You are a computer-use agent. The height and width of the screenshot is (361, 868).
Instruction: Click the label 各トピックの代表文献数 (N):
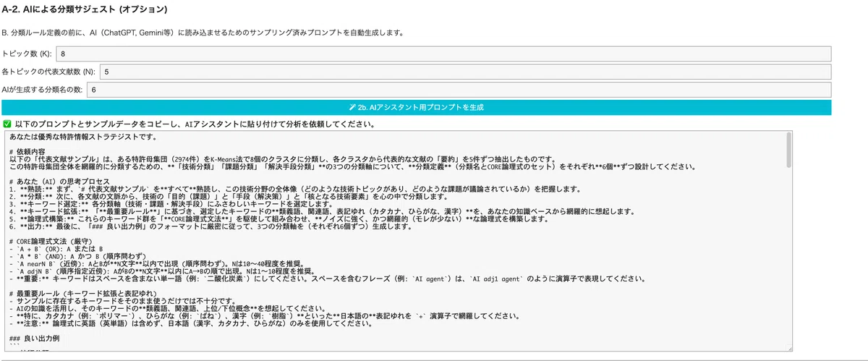pyautogui.click(x=48, y=72)
